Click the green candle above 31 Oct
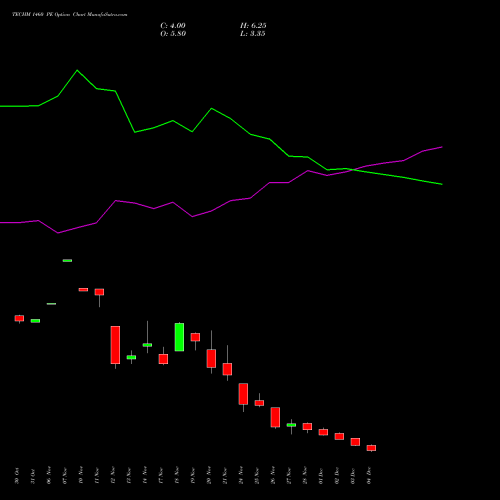Screen dimensions: 500x500 coord(35,321)
